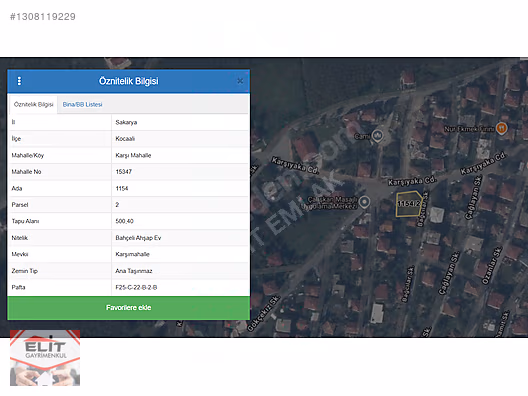The width and height of the screenshot is (528, 396).
Task: Click the Karşı Mahalle value
Action: (133, 155)
